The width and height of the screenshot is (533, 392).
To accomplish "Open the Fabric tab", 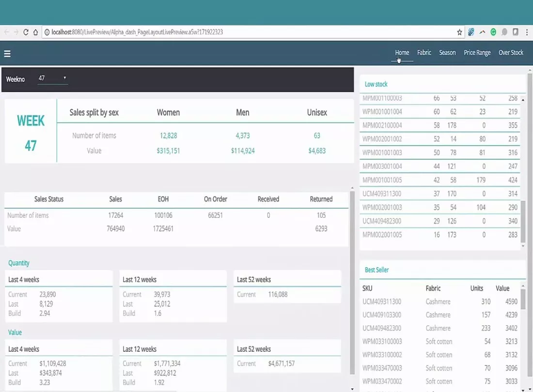I will [x=424, y=53].
